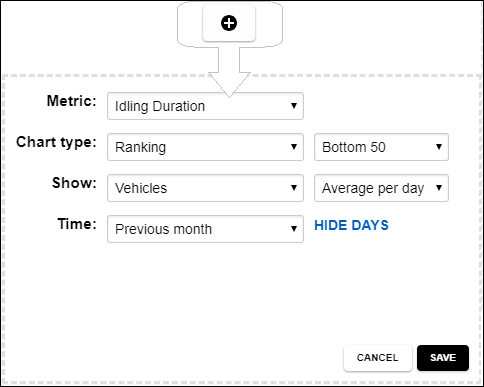Expand the Bottom 50 selector
484x387 pixels.
pyautogui.click(x=381, y=147)
